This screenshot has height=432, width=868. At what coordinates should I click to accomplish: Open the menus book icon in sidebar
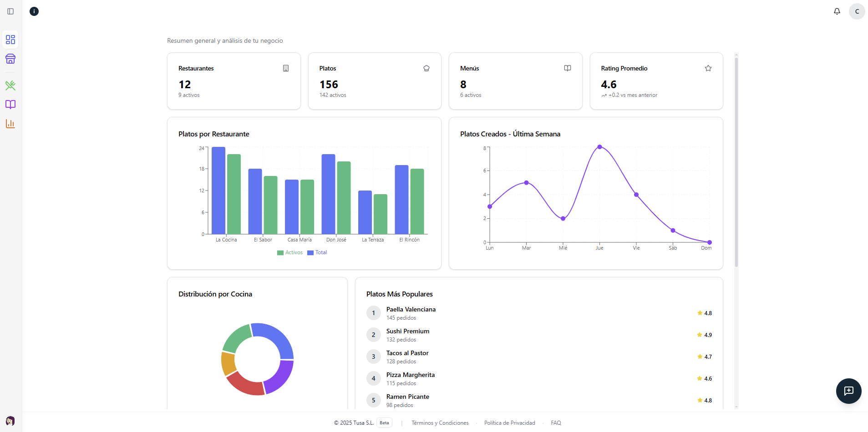[10, 105]
